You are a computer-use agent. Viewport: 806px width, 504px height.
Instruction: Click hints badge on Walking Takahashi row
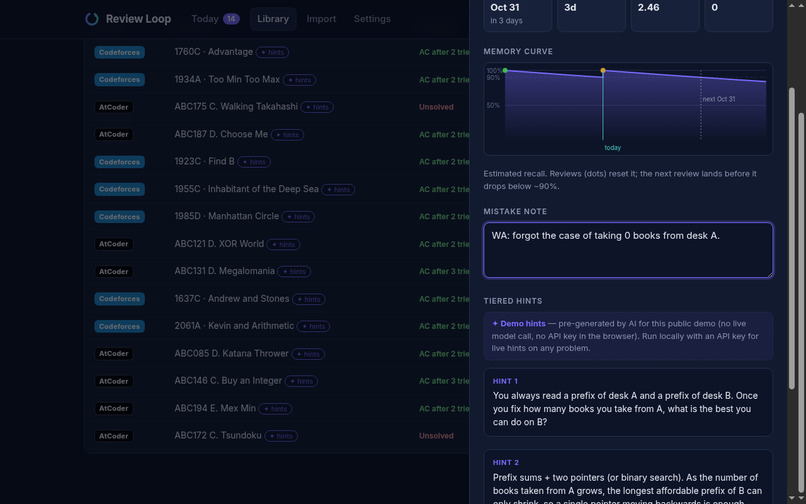pos(317,107)
